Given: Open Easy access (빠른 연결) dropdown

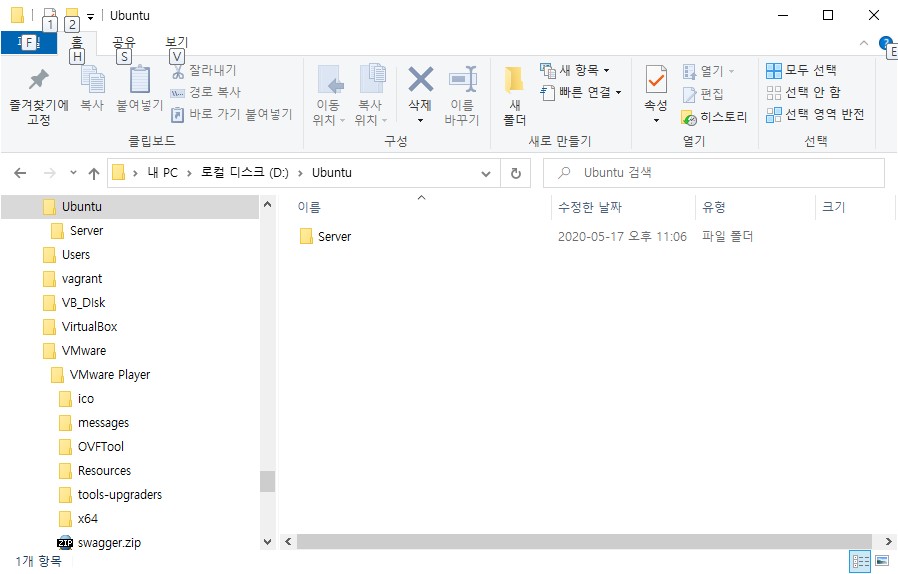Looking at the screenshot, I should (581, 92).
